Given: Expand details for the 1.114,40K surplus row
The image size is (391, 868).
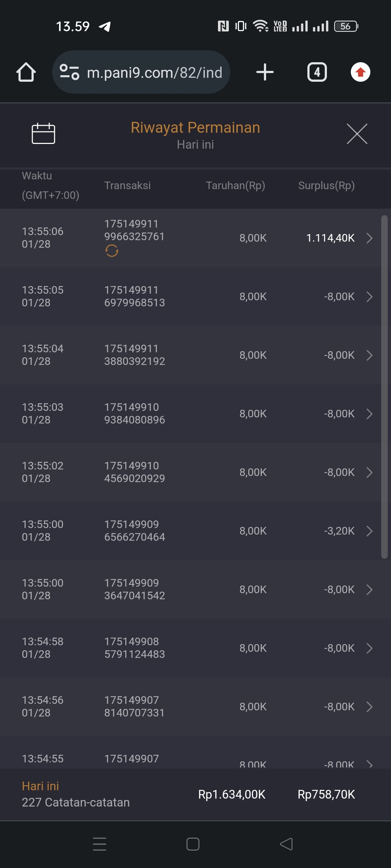Looking at the screenshot, I should point(369,238).
